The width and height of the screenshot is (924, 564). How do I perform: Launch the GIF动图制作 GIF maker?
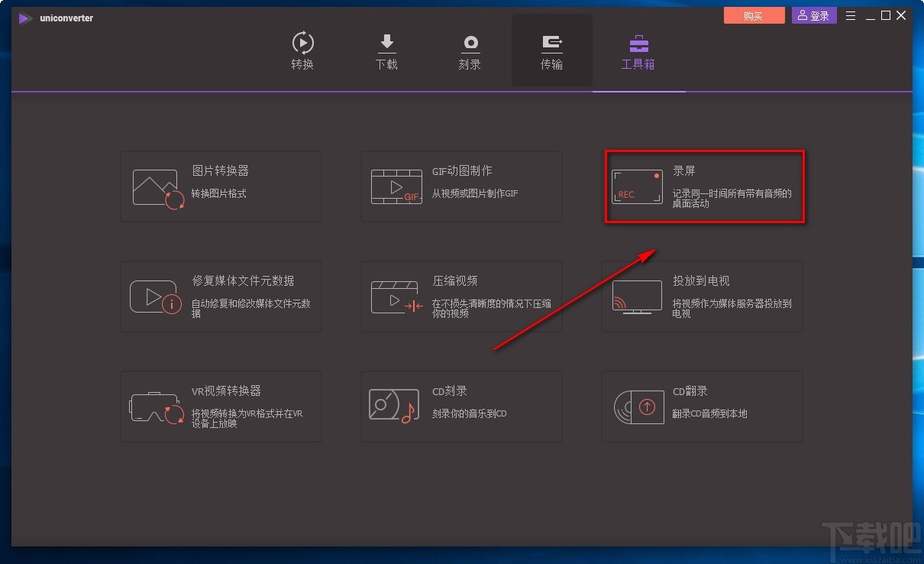(x=460, y=186)
